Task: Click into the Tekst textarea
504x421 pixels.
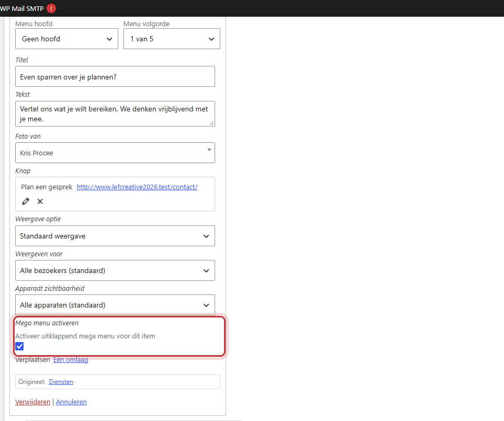Action: 115,113
